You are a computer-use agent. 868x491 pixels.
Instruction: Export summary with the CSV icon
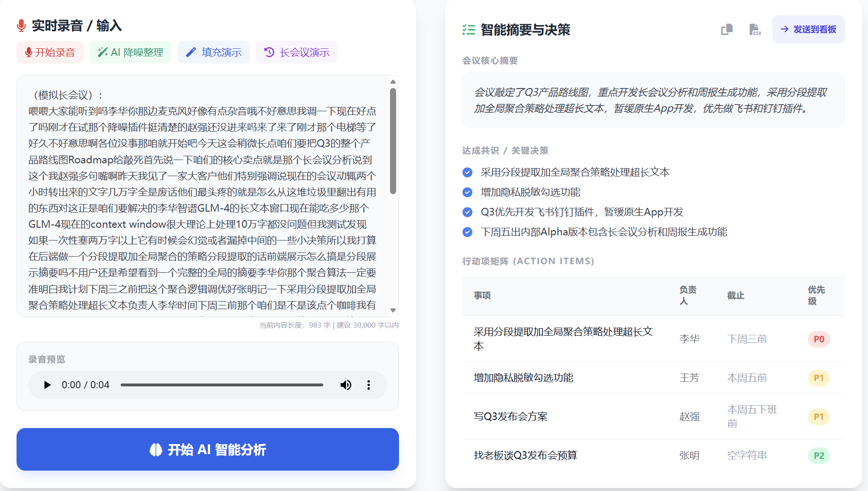pyautogui.click(x=755, y=29)
